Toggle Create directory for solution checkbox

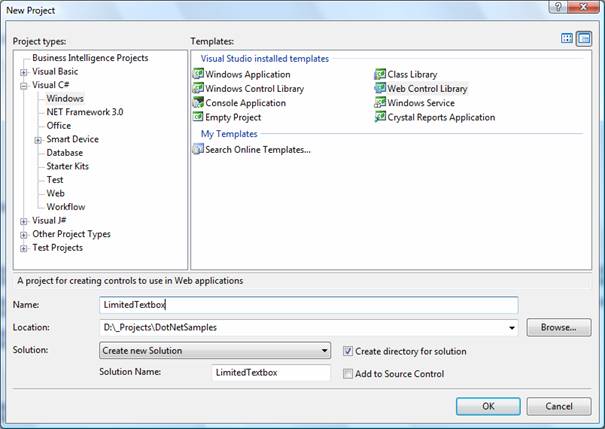point(348,351)
